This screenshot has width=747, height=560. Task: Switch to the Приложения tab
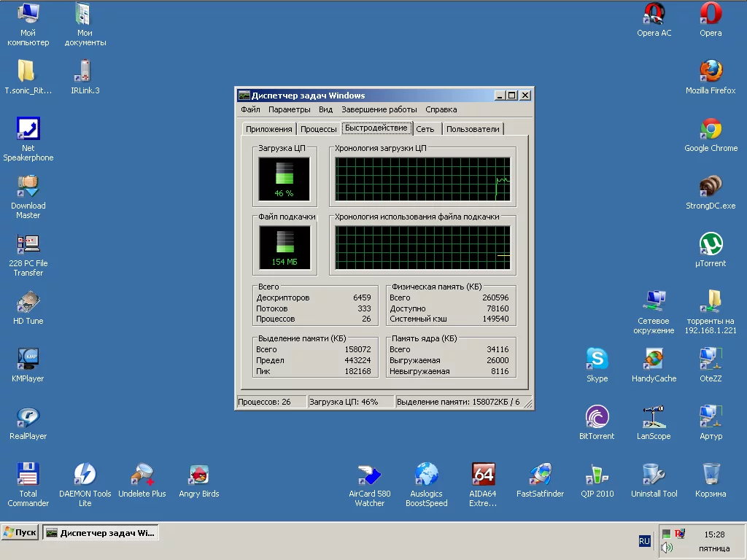coord(268,129)
